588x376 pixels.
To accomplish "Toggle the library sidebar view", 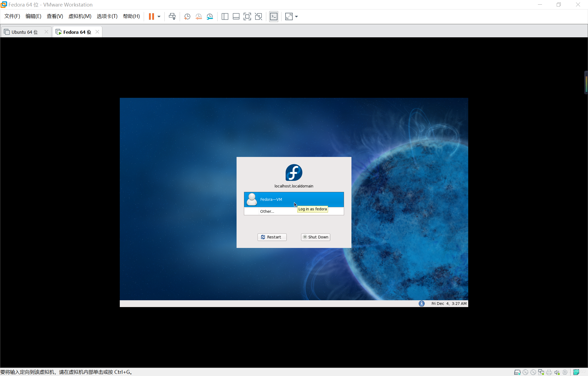I will [225, 17].
